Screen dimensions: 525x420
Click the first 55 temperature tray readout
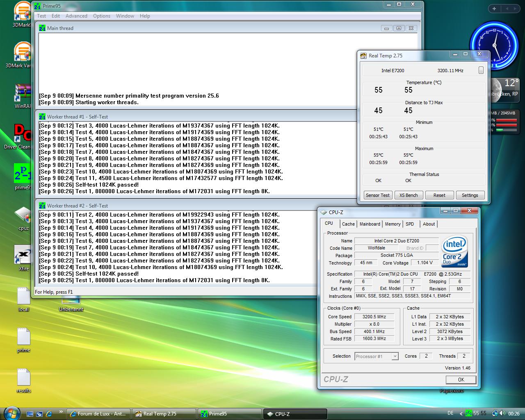(476, 413)
